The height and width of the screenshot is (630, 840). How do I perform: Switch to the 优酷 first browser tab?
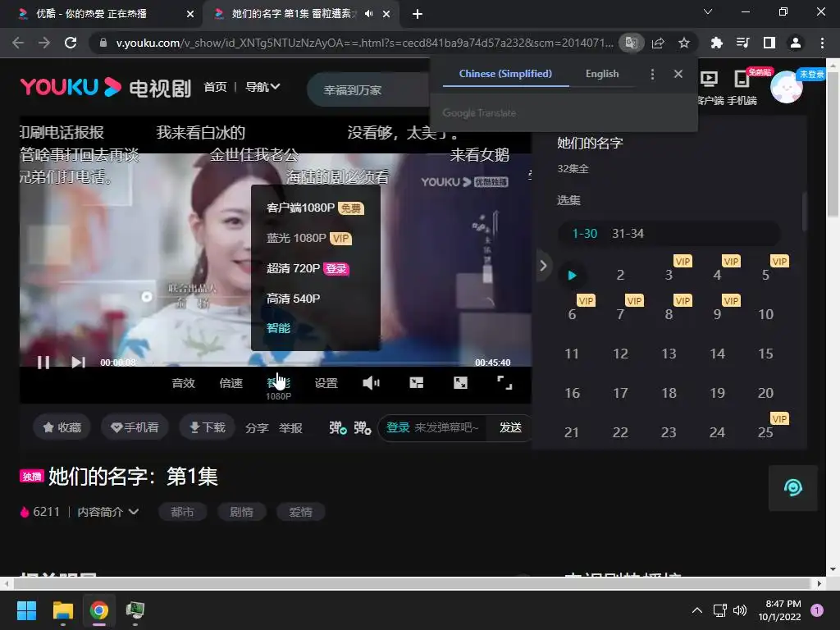102,14
